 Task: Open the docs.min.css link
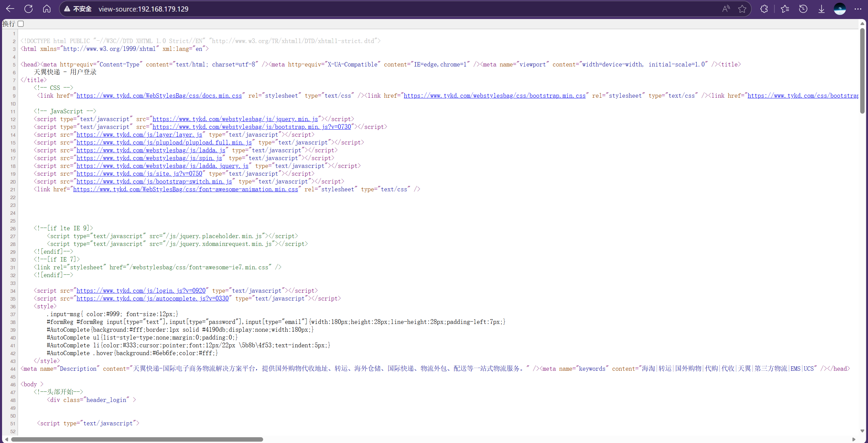tap(159, 96)
